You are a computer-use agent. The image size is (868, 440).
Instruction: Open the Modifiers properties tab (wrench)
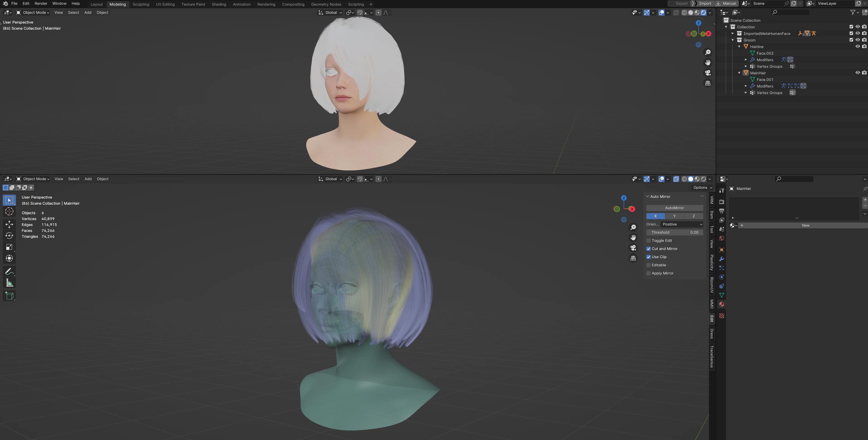click(721, 259)
